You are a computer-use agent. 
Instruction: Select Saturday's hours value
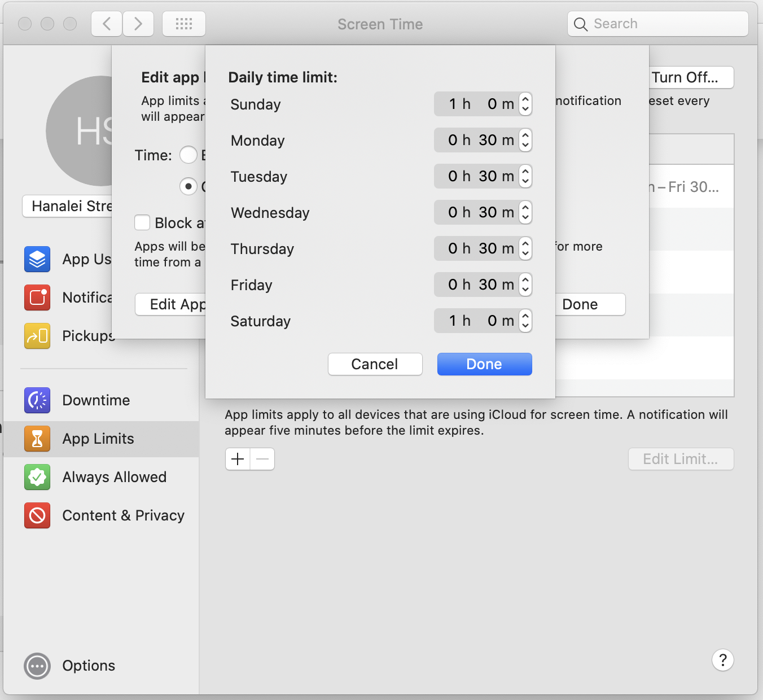(453, 321)
